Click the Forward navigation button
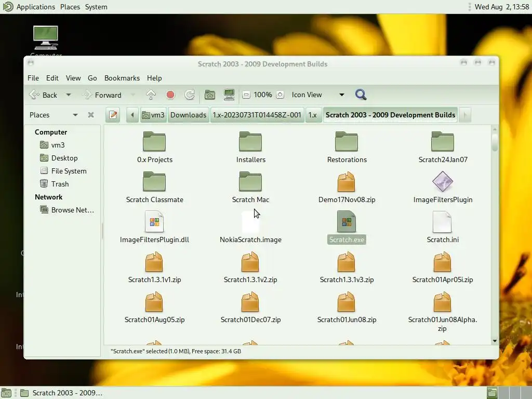The width and height of the screenshot is (532, 399). (102, 95)
